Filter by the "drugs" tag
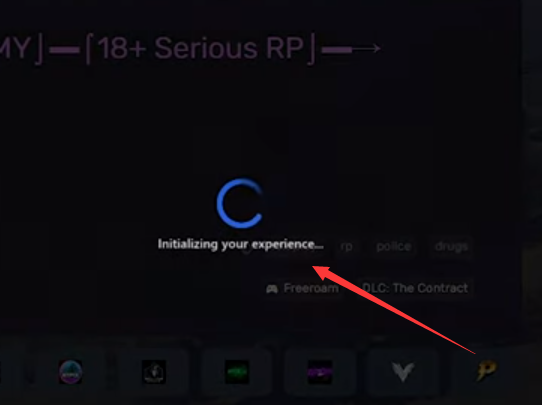Viewport: 542px width, 405px height. 451,246
